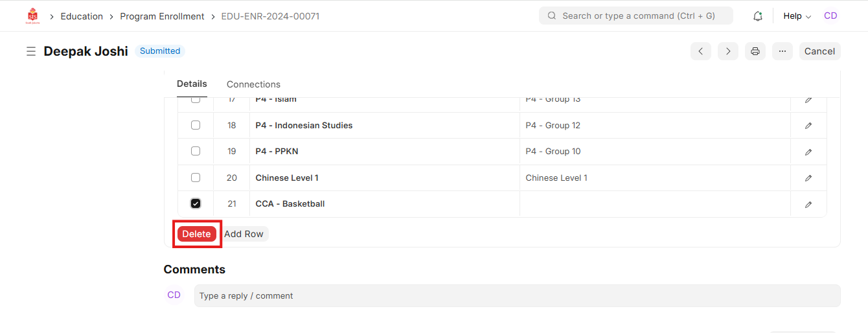Screen dimensions: 868x333
Task: Open the Program Enrollment breadcrumb
Action: tap(162, 16)
